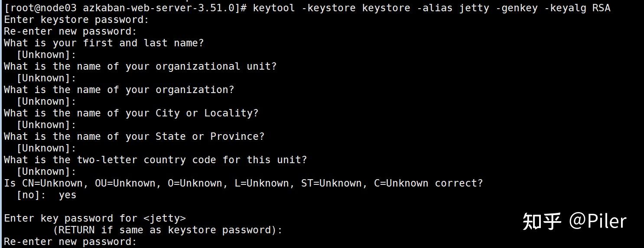Click the [Unknown] field under State or Province
644x248 pixels.
tap(46, 148)
